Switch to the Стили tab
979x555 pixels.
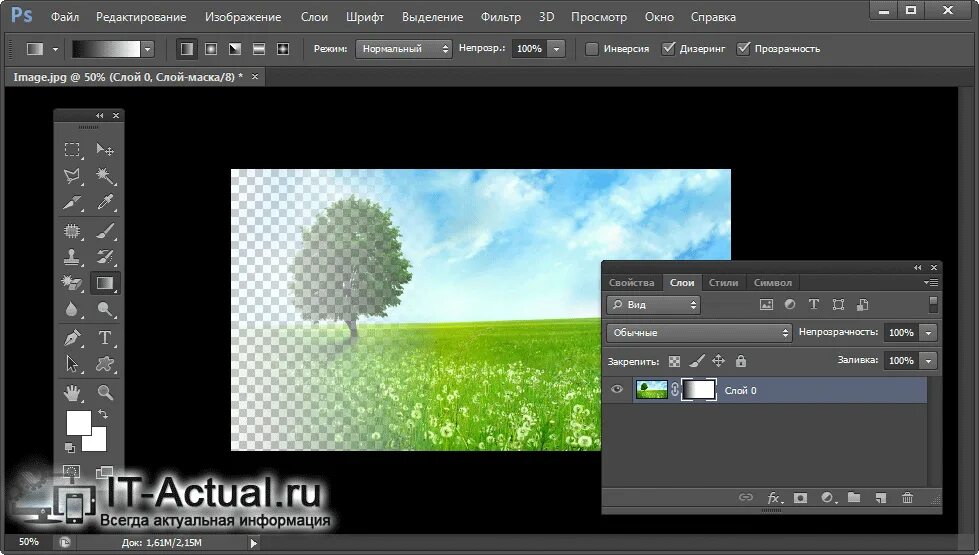click(x=724, y=283)
